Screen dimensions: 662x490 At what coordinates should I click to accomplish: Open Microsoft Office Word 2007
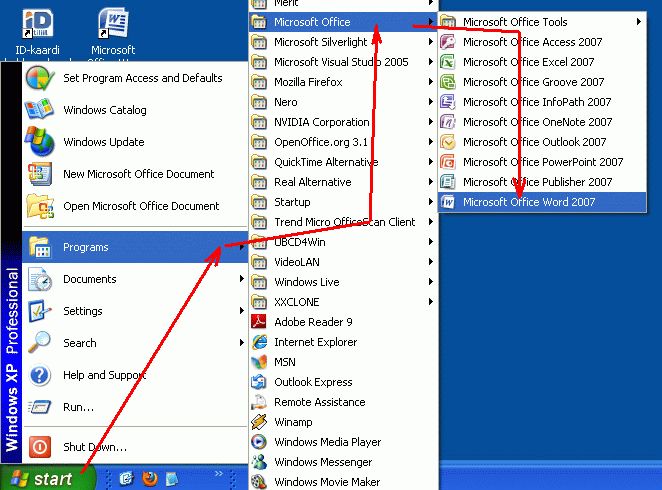point(542,202)
